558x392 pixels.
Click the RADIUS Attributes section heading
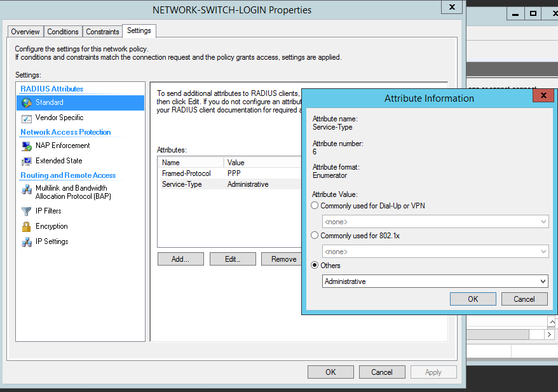(52, 89)
